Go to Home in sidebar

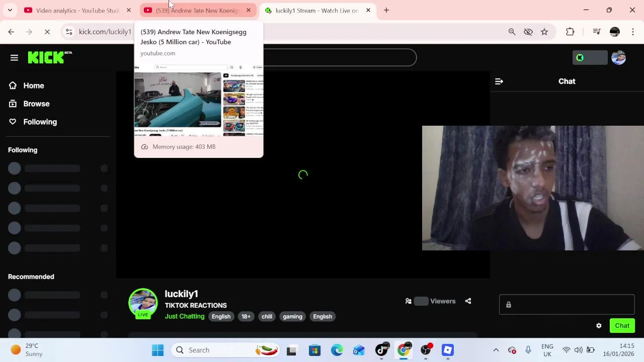(x=34, y=85)
